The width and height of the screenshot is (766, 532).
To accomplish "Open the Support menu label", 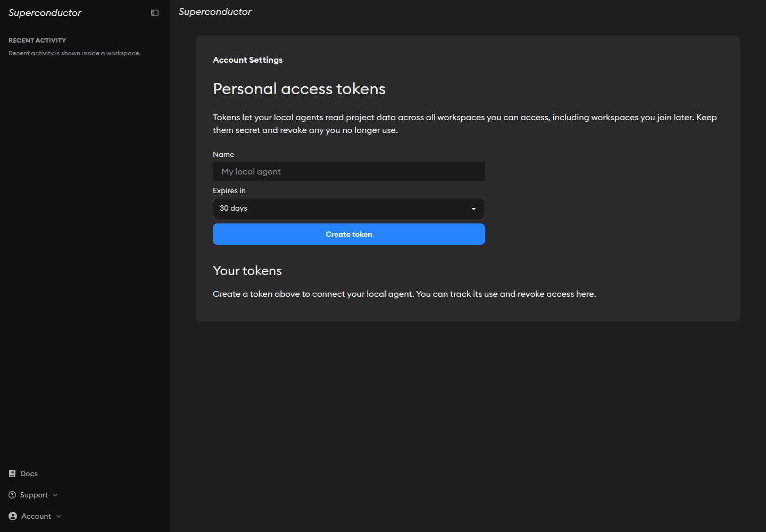I will tap(34, 495).
